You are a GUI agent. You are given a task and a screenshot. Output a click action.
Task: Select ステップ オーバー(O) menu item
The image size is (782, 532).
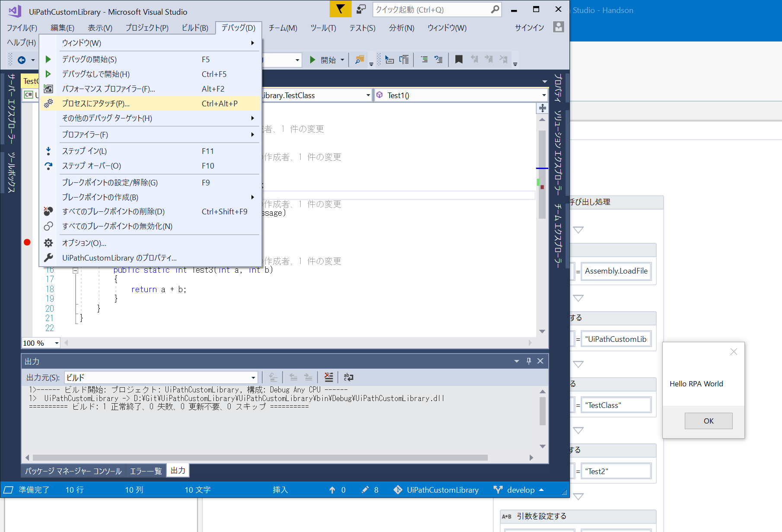tap(149, 166)
